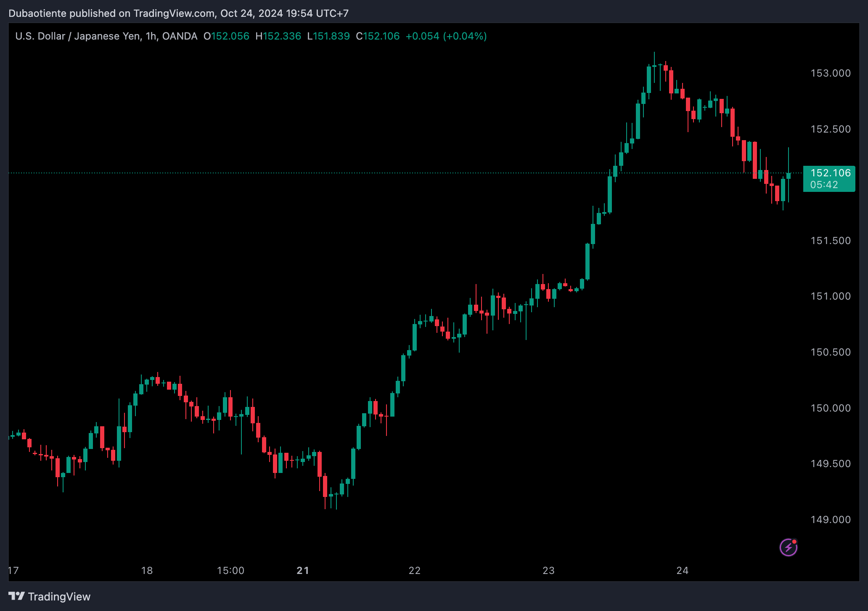Click the 149.000 price axis label
Screen dimensions: 868x611
pos(831,520)
